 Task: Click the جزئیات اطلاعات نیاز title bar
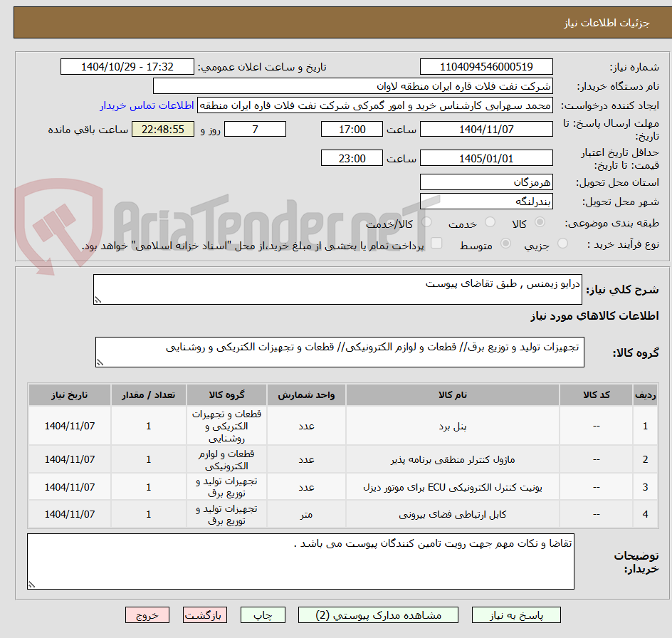[336, 22]
